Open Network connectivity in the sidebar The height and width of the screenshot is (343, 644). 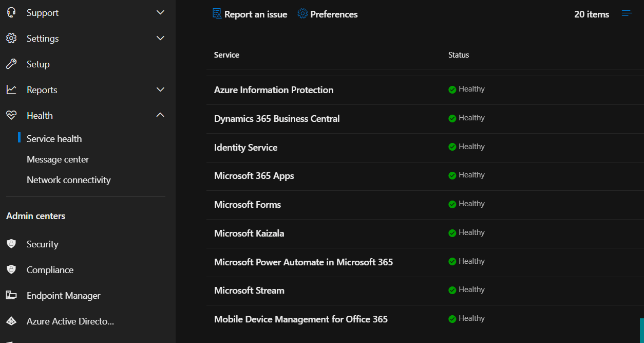69,180
